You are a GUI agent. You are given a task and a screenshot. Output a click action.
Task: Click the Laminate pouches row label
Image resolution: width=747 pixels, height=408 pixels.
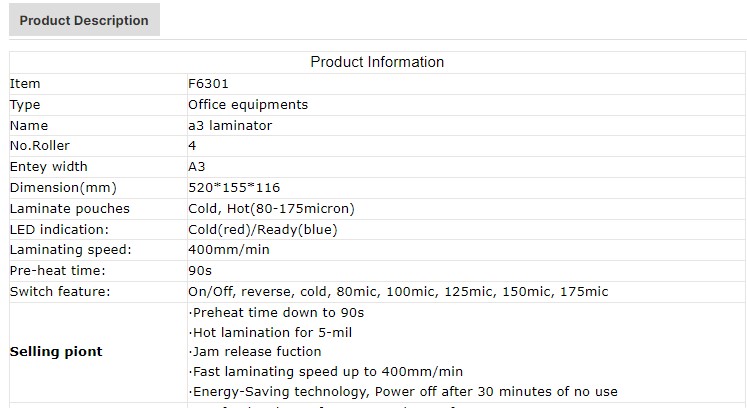pyautogui.click(x=69, y=209)
